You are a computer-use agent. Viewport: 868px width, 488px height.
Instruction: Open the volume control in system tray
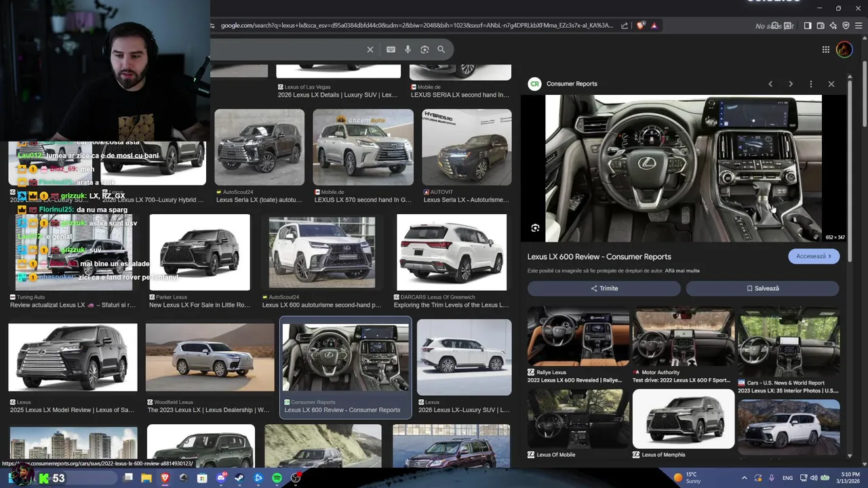point(814,479)
